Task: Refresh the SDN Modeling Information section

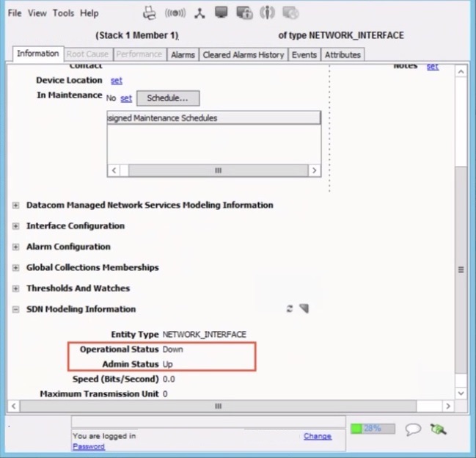Action: click(x=290, y=308)
